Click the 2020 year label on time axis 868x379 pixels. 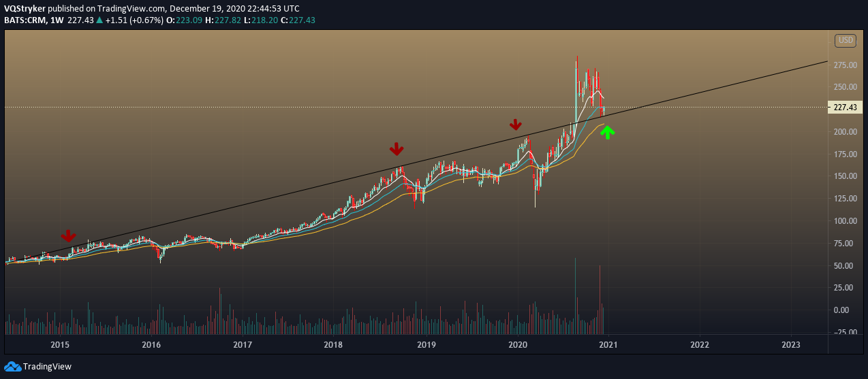[517, 345]
